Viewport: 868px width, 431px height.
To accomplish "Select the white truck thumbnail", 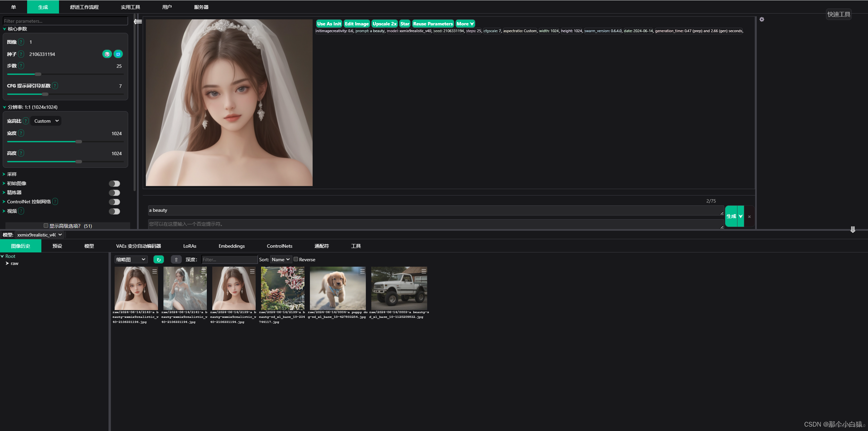I will pos(399,288).
